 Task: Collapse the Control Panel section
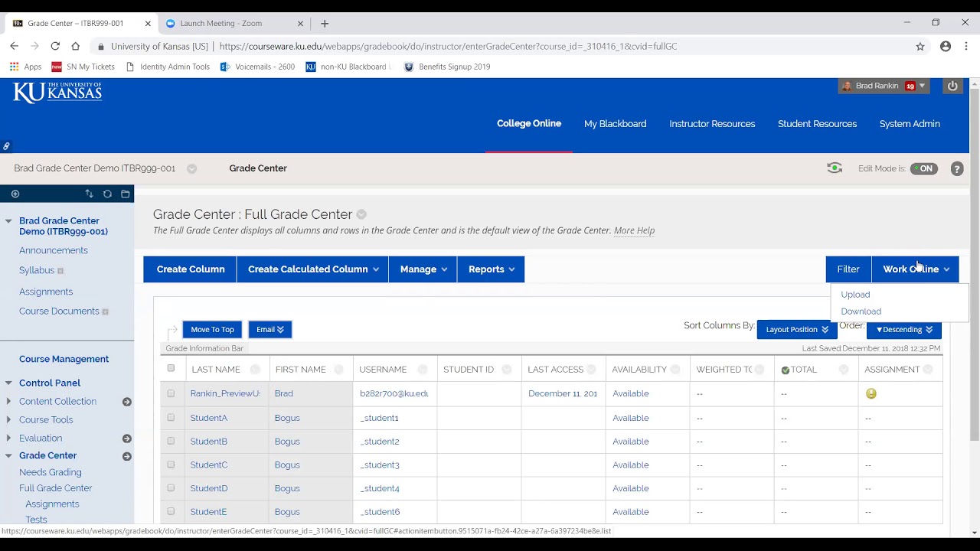point(8,383)
